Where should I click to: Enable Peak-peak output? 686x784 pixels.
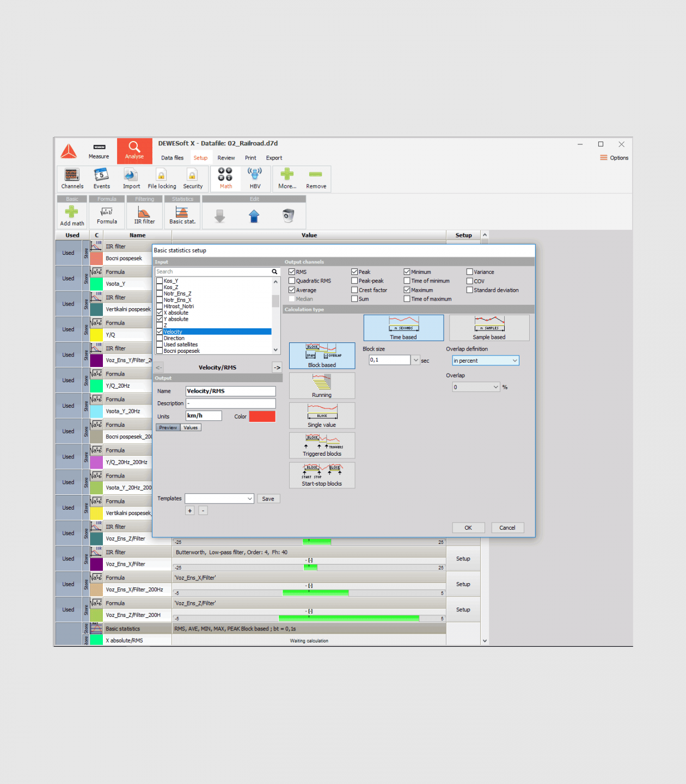tap(354, 281)
